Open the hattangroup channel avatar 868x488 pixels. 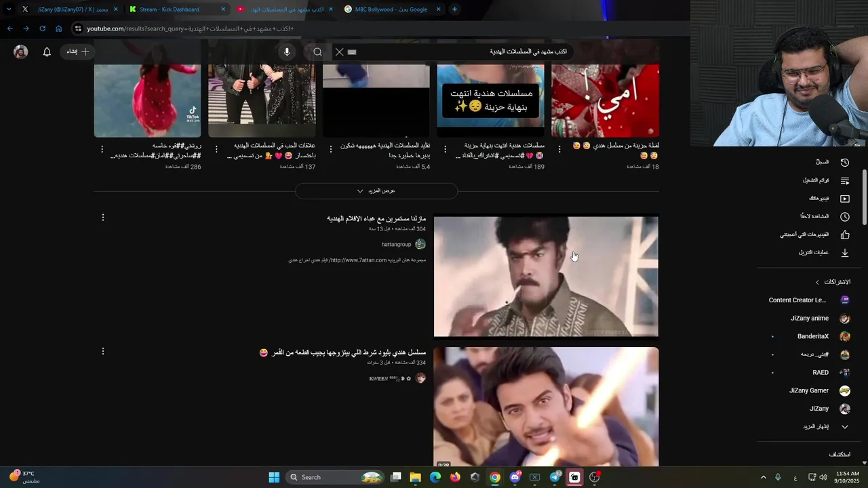(x=420, y=244)
